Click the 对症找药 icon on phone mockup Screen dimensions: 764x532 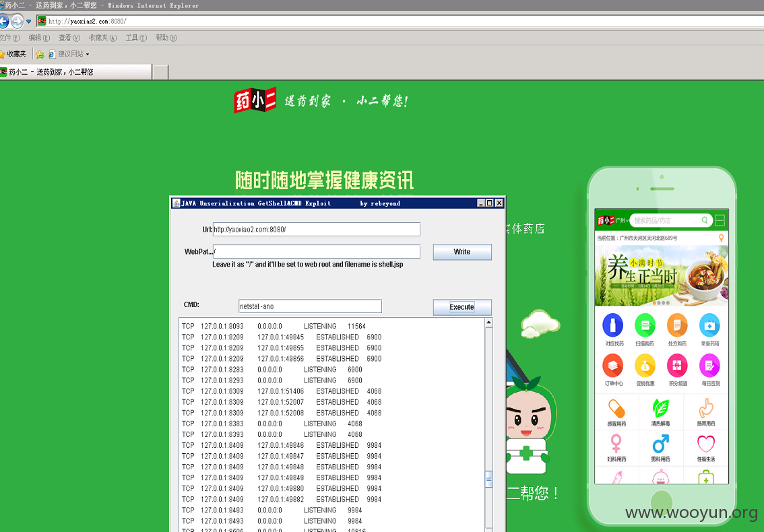coord(613,325)
